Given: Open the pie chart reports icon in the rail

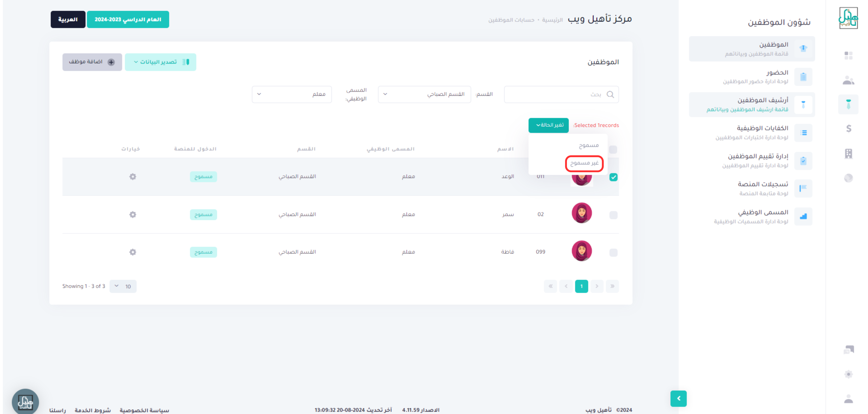Looking at the screenshot, I should click(x=848, y=178).
